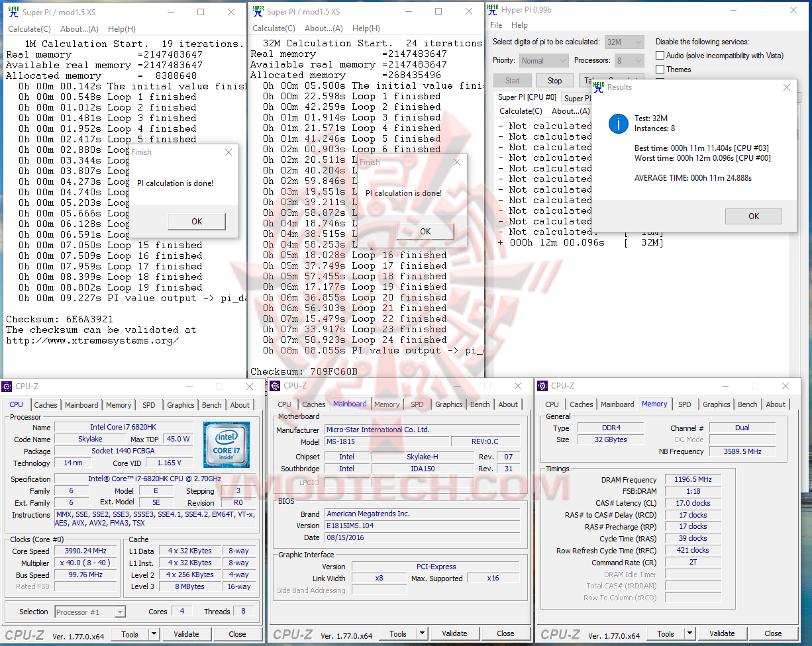The image size is (812, 646).
Task: Open About tab in CPU-Z Memory window
Action: [x=776, y=404]
